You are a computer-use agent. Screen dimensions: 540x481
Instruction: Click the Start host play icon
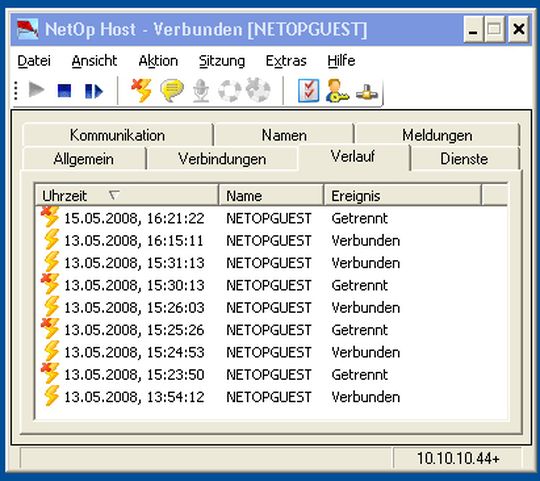36,90
